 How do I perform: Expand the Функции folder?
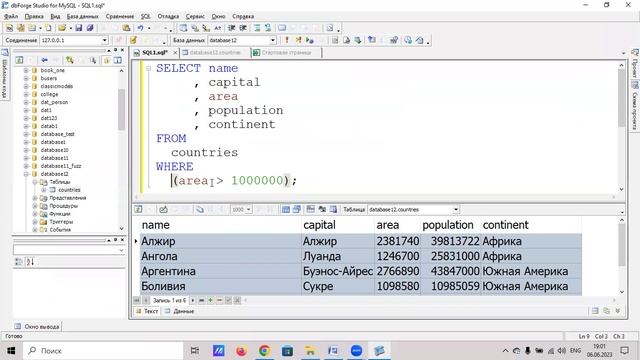[35, 214]
